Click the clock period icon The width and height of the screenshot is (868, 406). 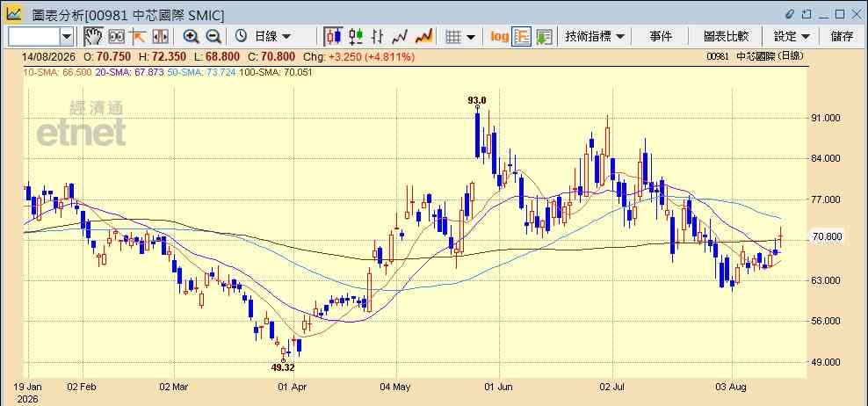241,37
